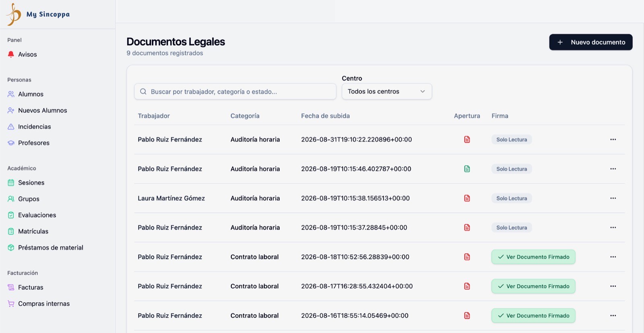
Task: Click the red document icon for 10:15:37 row
Action: 467,228
